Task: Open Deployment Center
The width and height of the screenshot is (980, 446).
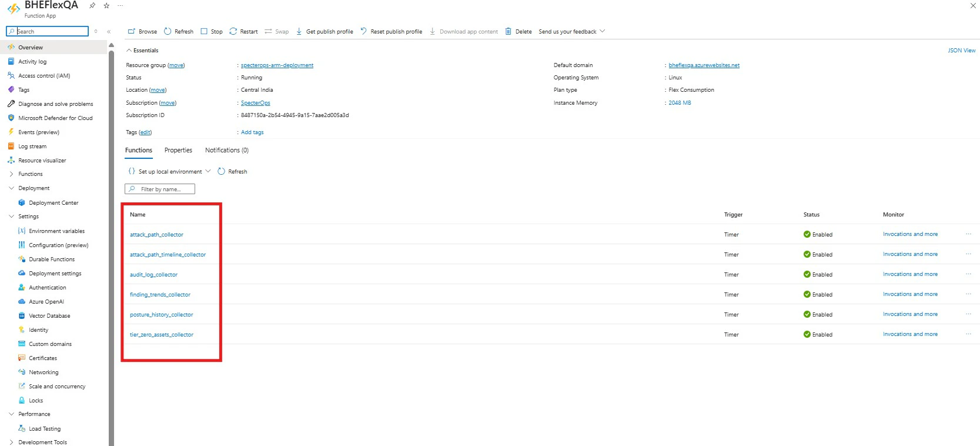Action: tap(53, 202)
